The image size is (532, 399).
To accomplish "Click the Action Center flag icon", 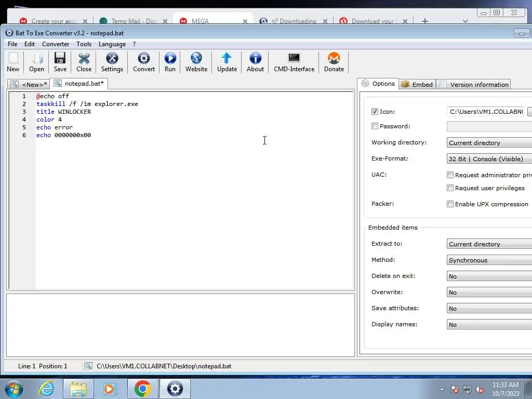I will point(454,389).
